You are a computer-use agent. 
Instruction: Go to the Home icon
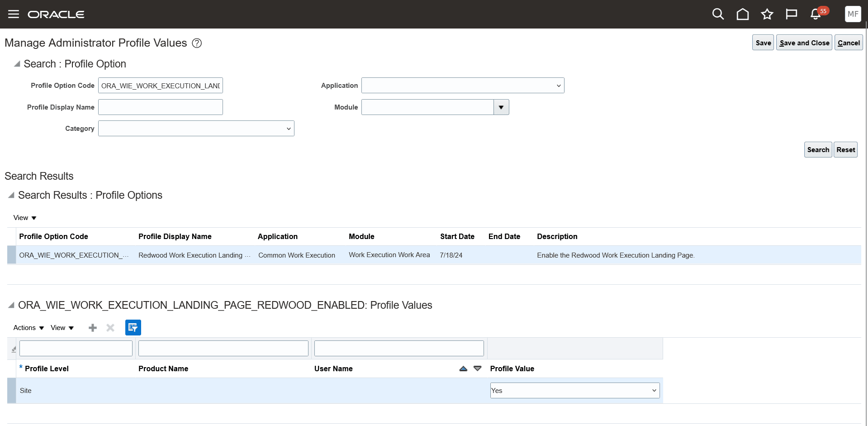[x=743, y=14]
